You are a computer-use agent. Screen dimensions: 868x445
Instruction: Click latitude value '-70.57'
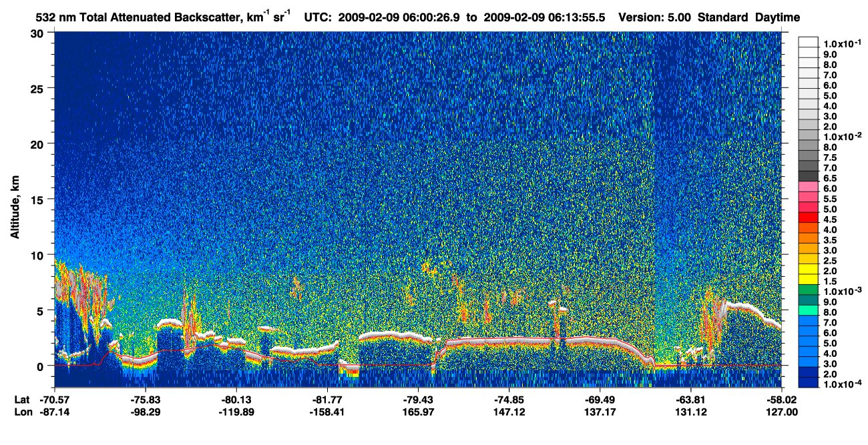click(55, 399)
